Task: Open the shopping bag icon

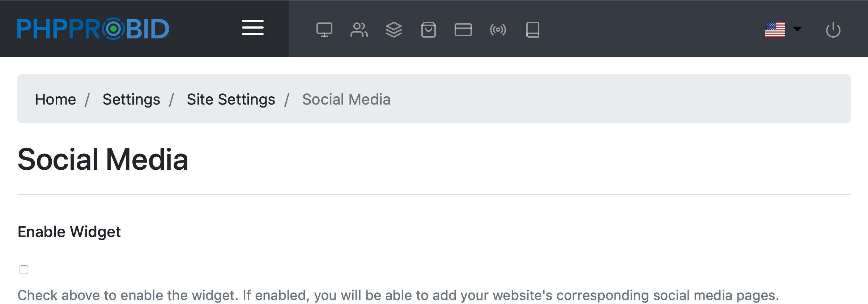Action: coord(428,30)
